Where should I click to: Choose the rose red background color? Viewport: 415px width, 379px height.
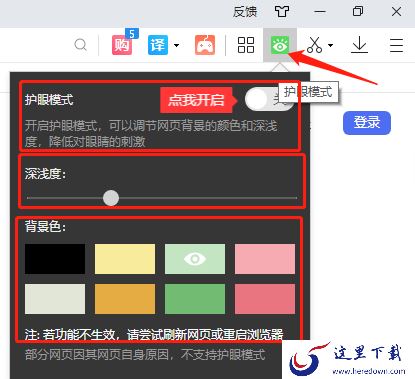click(265, 299)
